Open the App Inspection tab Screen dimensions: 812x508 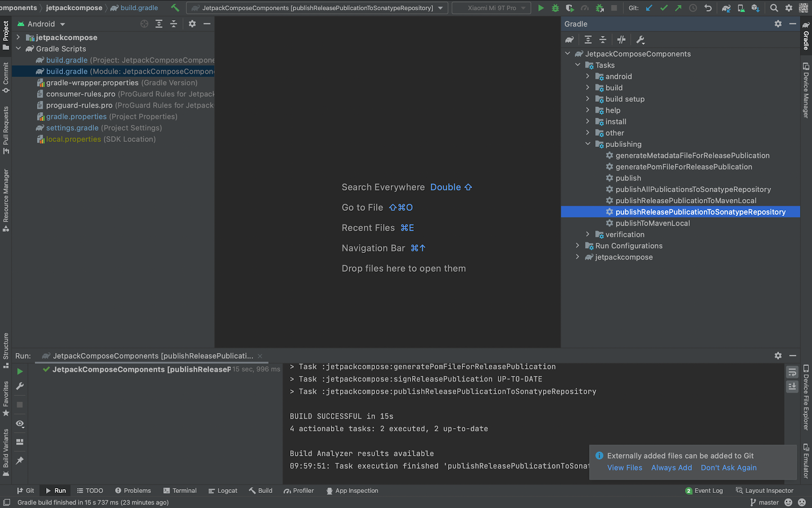tap(353, 490)
